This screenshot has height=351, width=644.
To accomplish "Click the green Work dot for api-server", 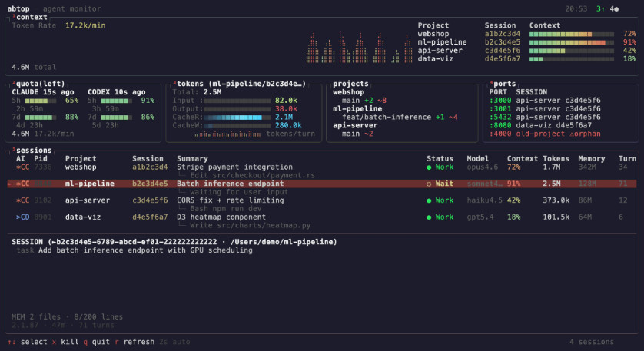I will 430,200.
